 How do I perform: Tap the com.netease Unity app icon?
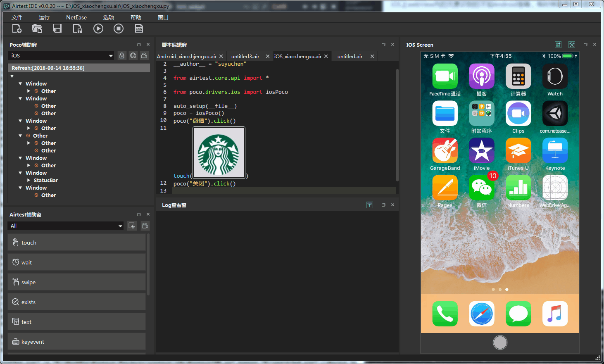[555, 114]
